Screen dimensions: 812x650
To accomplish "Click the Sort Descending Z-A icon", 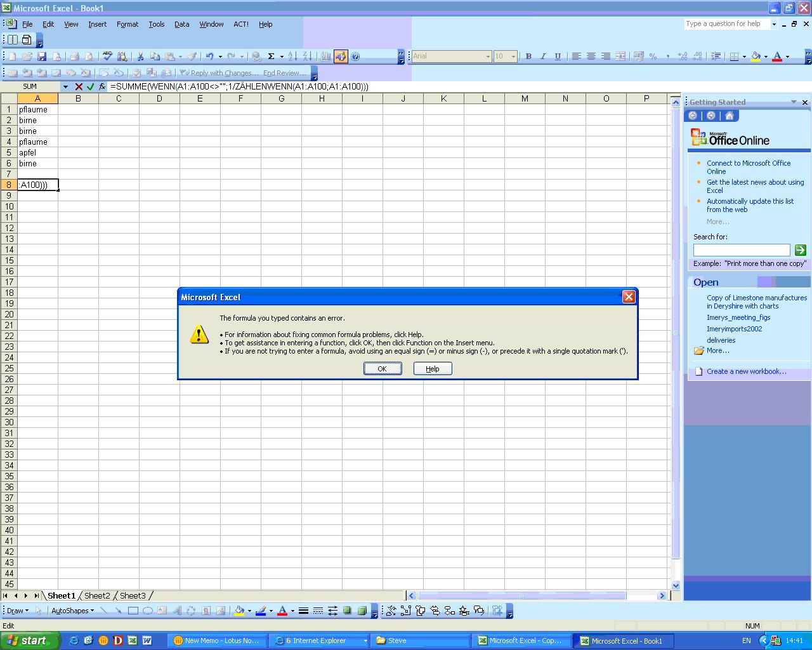I will (x=307, y=56).
